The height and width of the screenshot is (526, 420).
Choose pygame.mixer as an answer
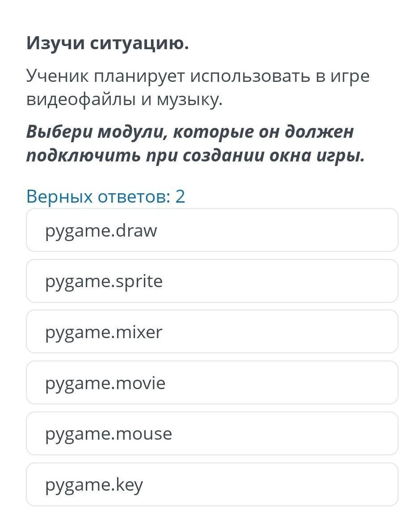[212, 332]
